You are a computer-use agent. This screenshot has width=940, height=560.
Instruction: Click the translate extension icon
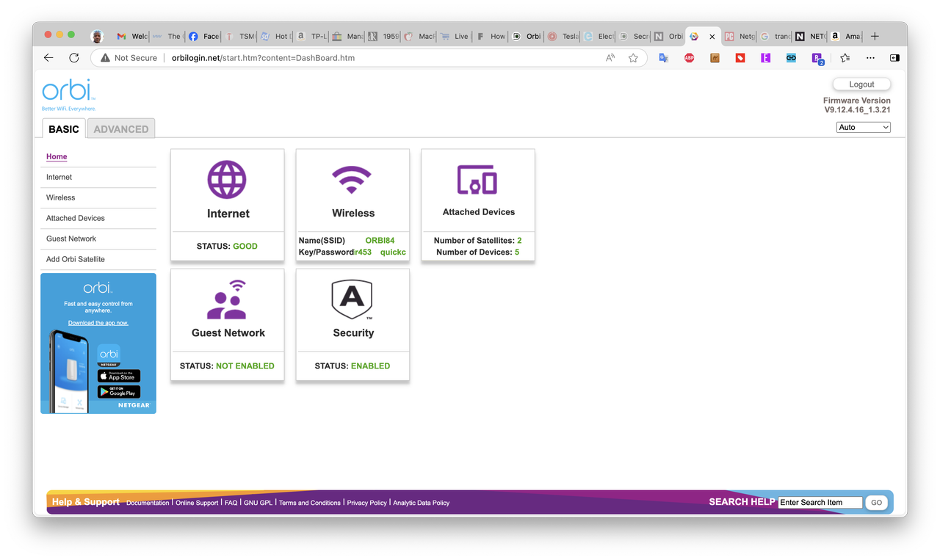tap(663, 58)
